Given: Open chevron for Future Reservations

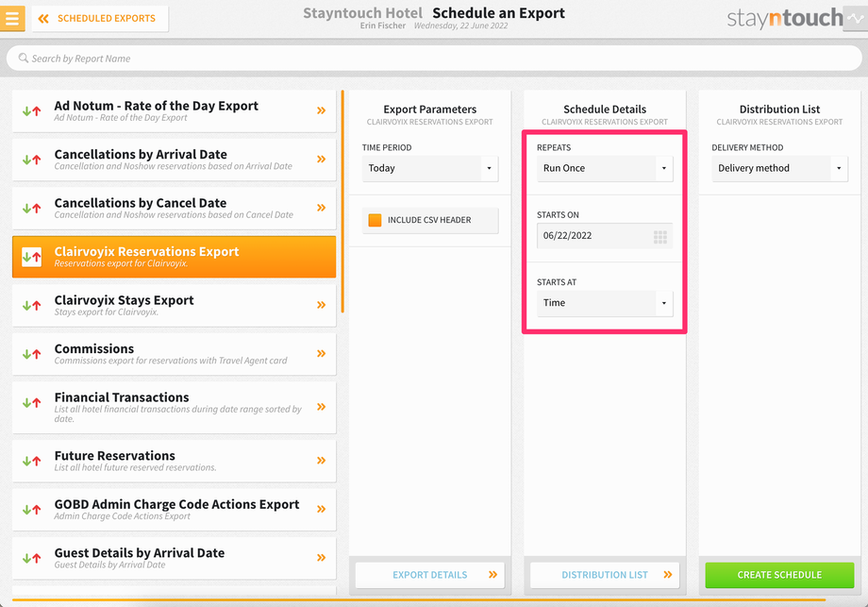Looking at the screenshot, I should (321, 461).
